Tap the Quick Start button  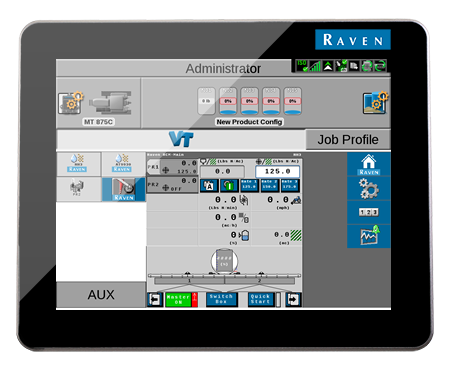coord(261,299)
